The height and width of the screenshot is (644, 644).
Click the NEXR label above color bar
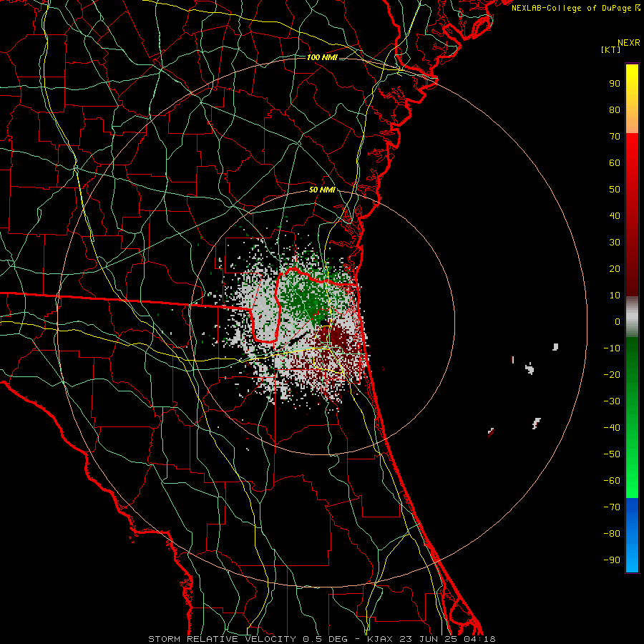click(629, 43)
